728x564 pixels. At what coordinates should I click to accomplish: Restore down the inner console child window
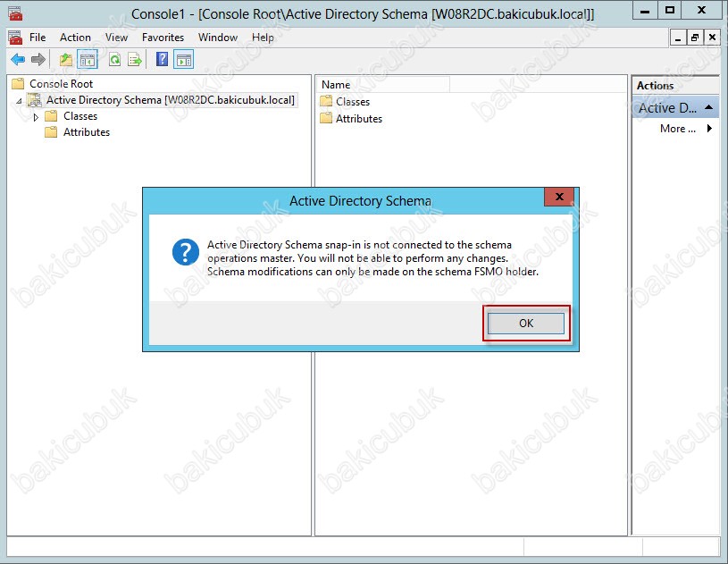click(695, 38)
